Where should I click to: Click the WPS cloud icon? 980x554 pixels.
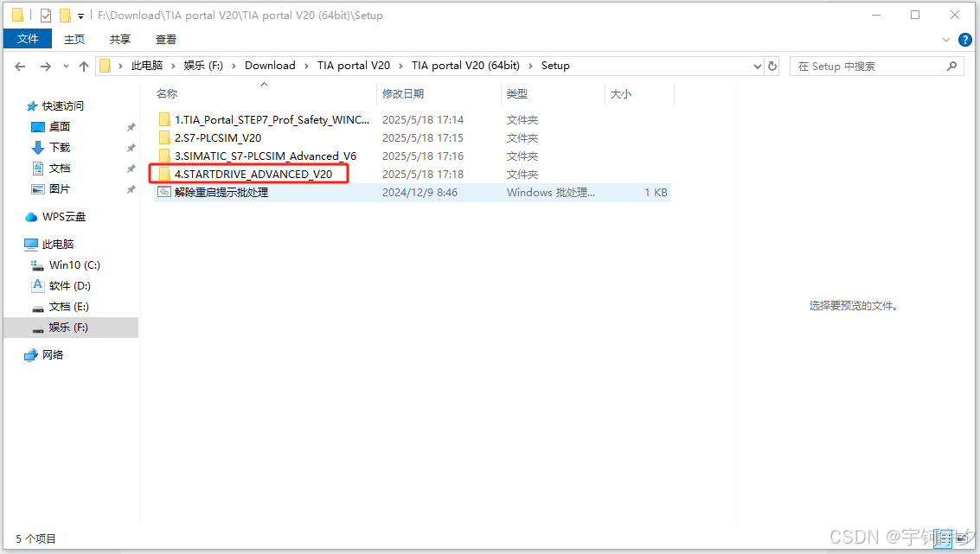pyautogui.click(x=31, y=217)
